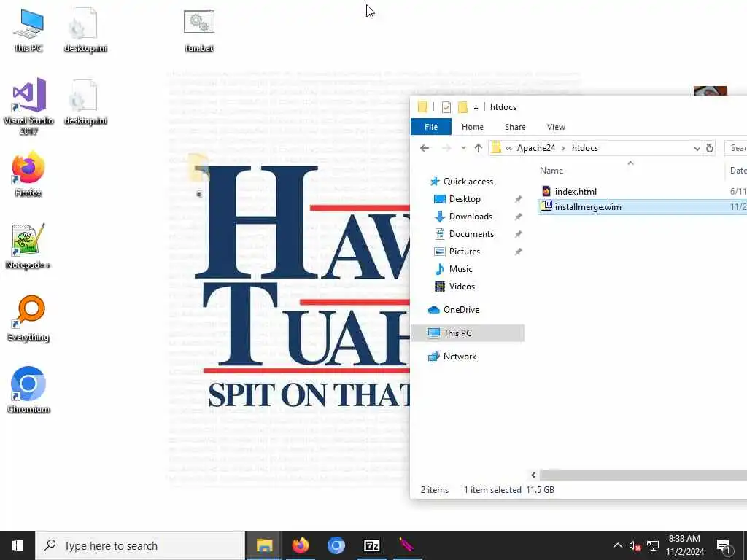Go to Desktop in navigation pane
The height and width of the screenshot is (560, 747).
465,199
